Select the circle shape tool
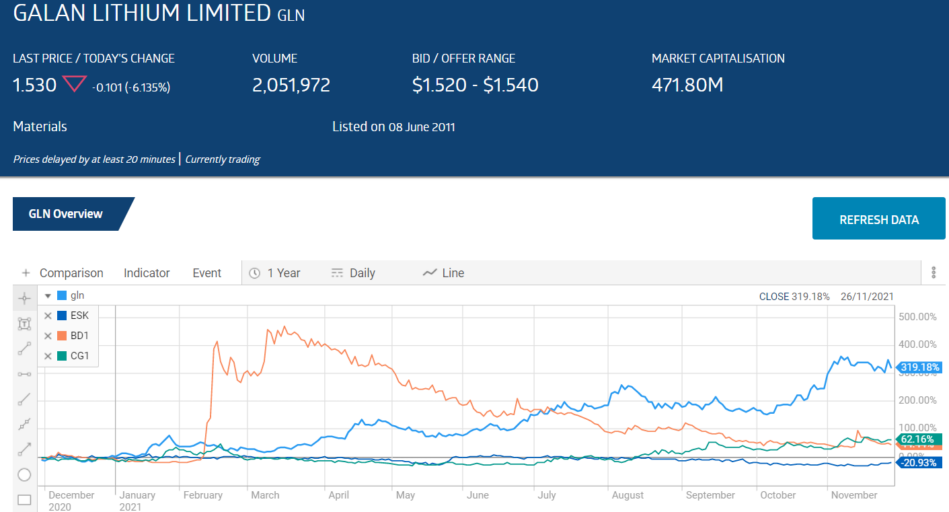The width and height of the screenshot is (949, 512). click(24, 474)
